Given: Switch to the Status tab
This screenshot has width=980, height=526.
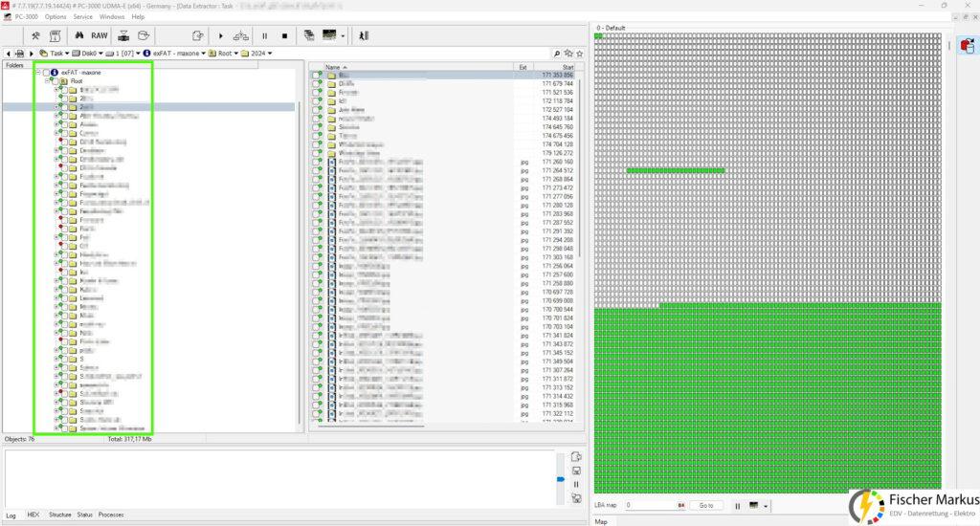Looking at the screenshot, I should (84, 515).
